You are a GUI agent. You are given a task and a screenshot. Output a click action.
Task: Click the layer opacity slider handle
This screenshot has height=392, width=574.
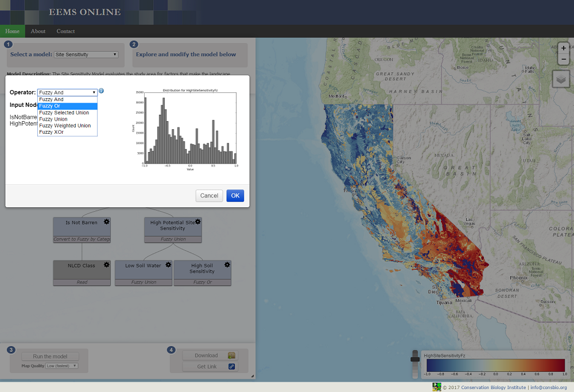point(414,358)
